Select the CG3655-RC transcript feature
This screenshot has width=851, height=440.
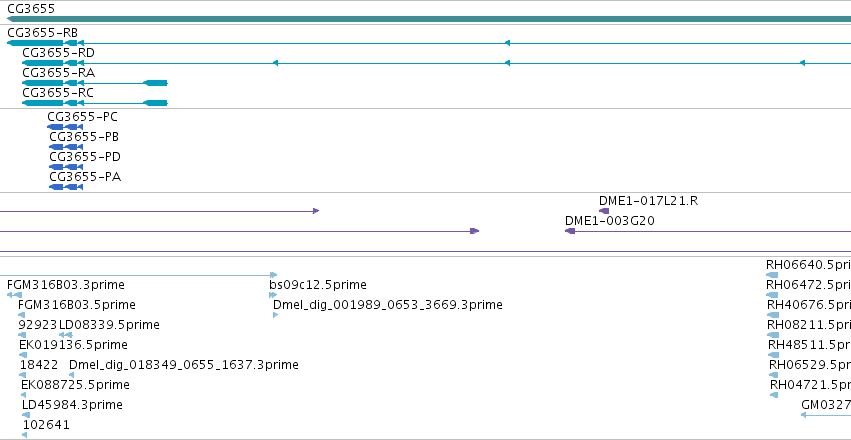pos(94,103)
